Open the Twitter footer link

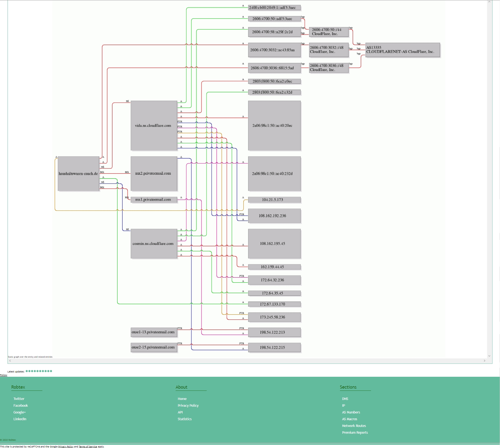click(19, 399)
